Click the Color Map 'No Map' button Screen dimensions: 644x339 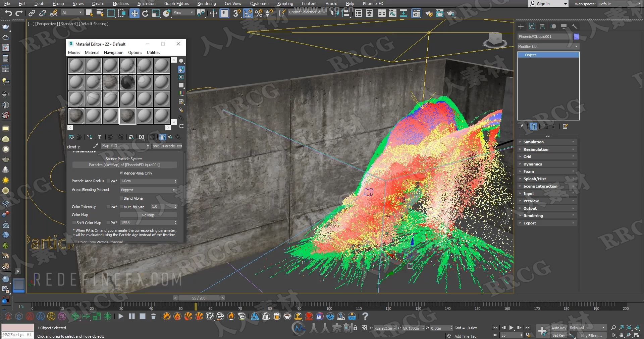[148, 215]
